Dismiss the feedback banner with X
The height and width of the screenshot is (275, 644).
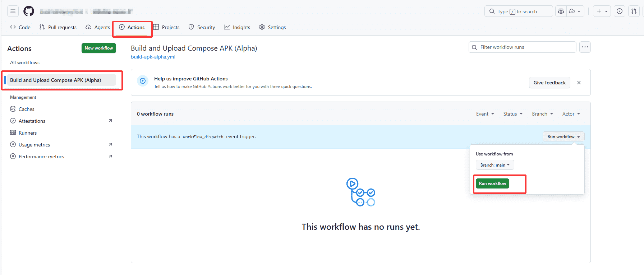(x=579, y=83)
